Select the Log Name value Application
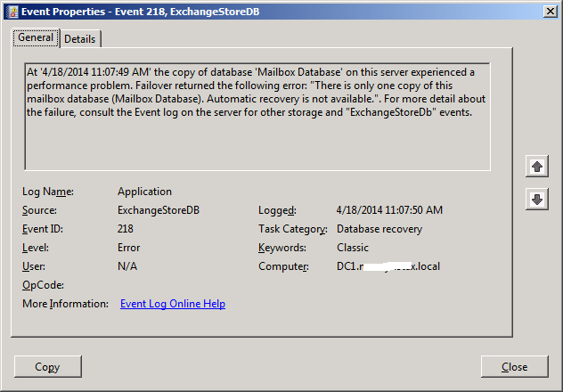Screen dimensions: 563x392 [x=144, y=192]
